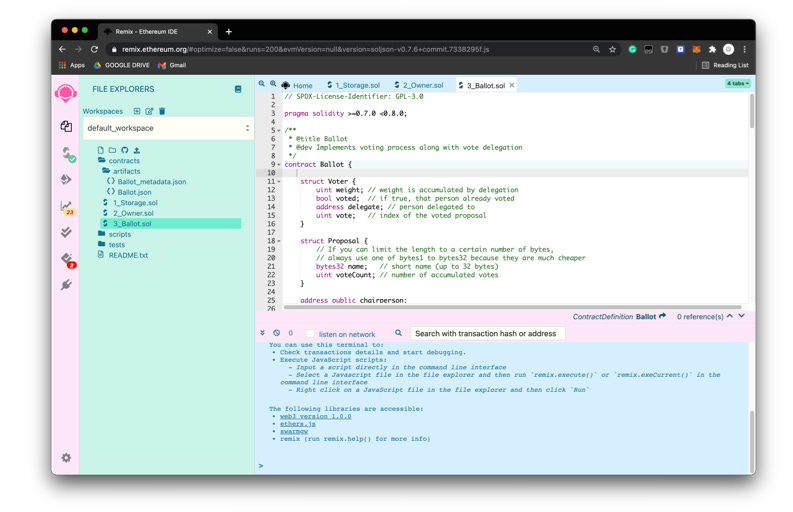This screenshot has width=793, height=512.
Task: Open Ballot.json file
Action: click(129, 192)
